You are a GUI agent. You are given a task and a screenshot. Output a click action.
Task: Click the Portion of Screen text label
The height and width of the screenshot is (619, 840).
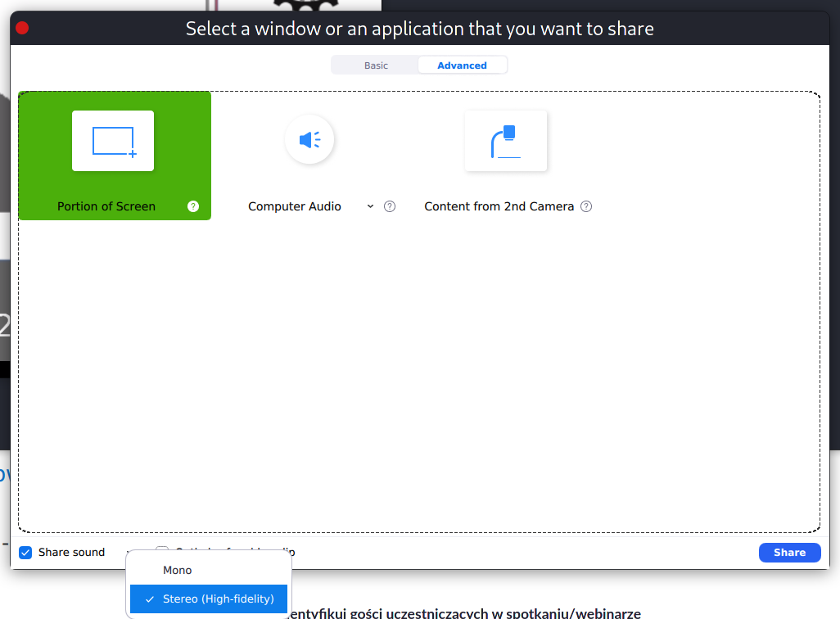coord(106,206)
